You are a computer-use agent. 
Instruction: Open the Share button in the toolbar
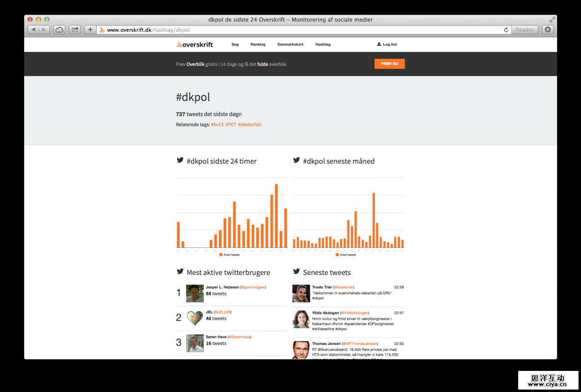[75, 29]
